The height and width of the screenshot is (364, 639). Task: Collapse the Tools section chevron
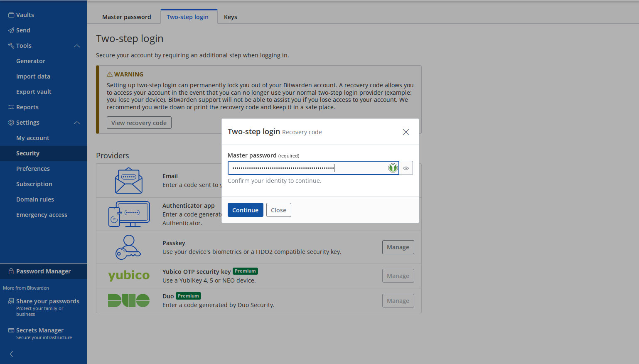click(77, 46)
